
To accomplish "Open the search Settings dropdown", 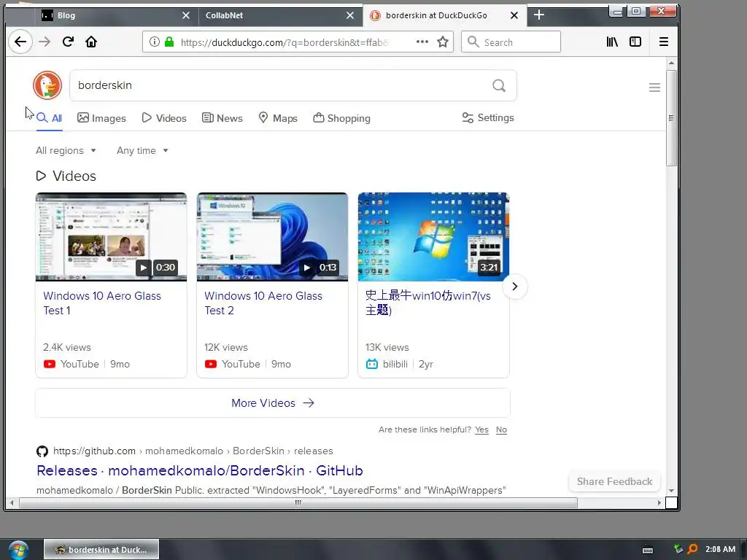I will pyautogui.click(x=488, y=117).
